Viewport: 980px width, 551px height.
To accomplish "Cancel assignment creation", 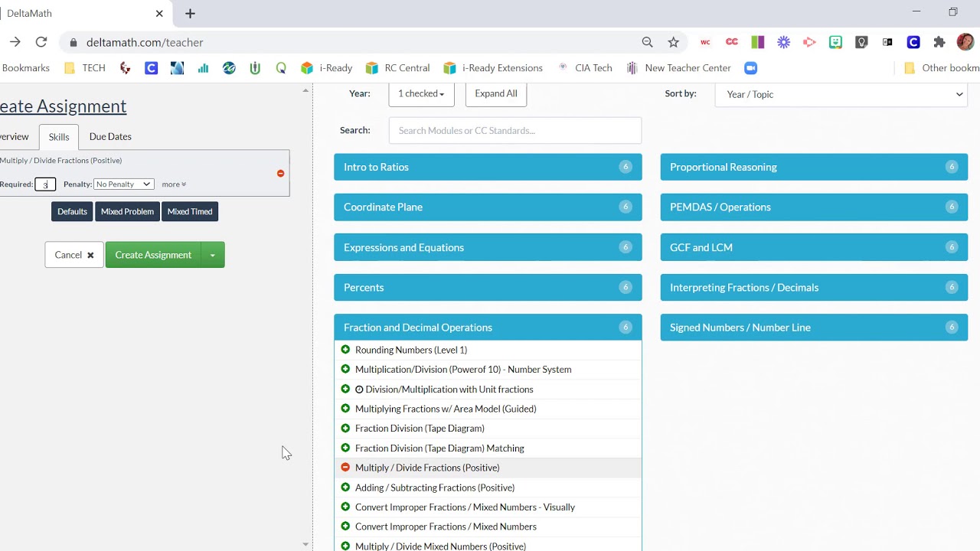I will [x=74, y=255].
